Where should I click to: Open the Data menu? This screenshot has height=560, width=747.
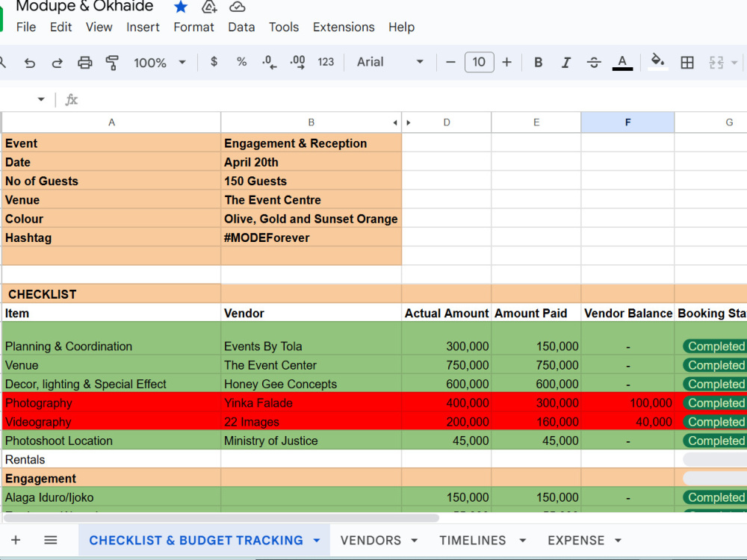pyautogui.click(x=241, y=27)
